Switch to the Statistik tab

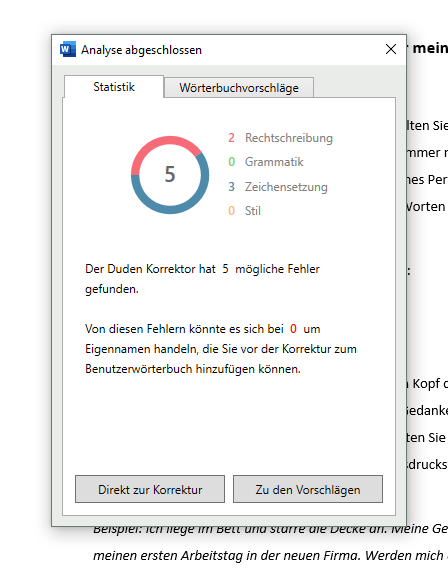114,87
